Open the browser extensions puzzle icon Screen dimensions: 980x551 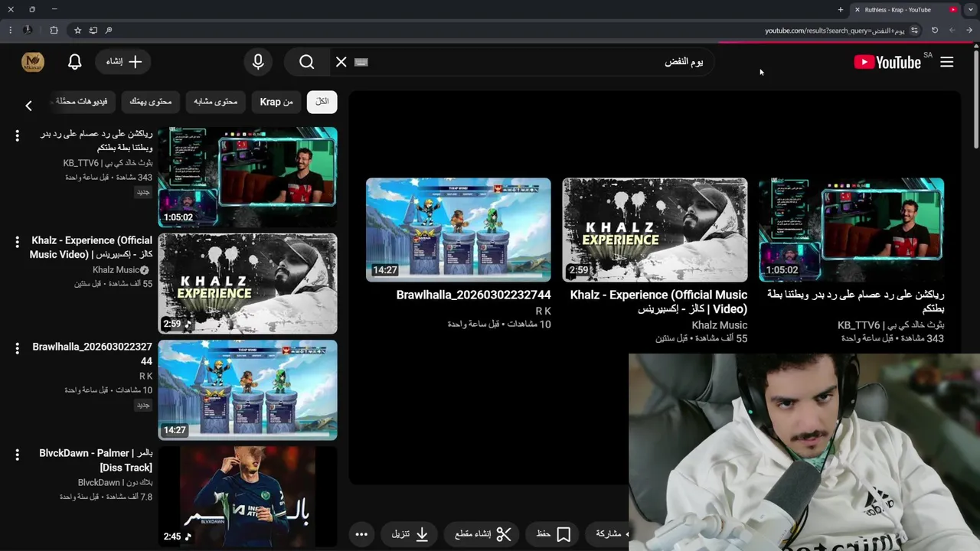point(54,30)
